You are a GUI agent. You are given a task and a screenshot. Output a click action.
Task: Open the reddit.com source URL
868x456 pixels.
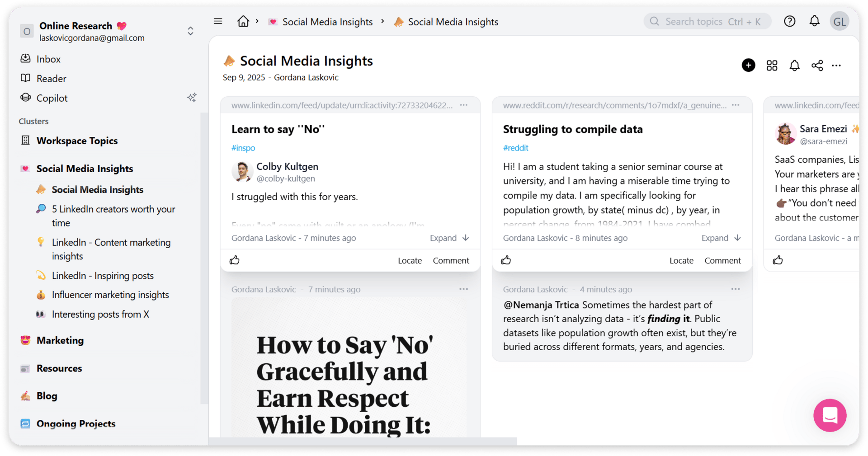tap(615, 105)
